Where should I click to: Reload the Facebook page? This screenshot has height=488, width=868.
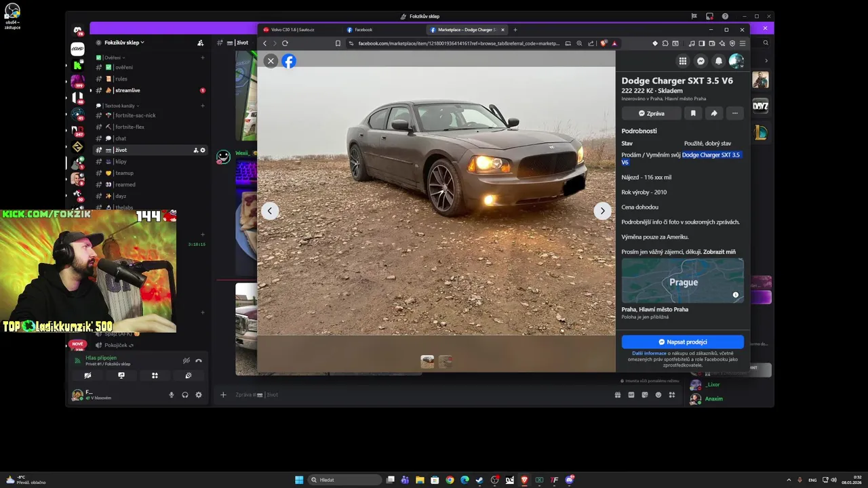click(x=285, y=43)
